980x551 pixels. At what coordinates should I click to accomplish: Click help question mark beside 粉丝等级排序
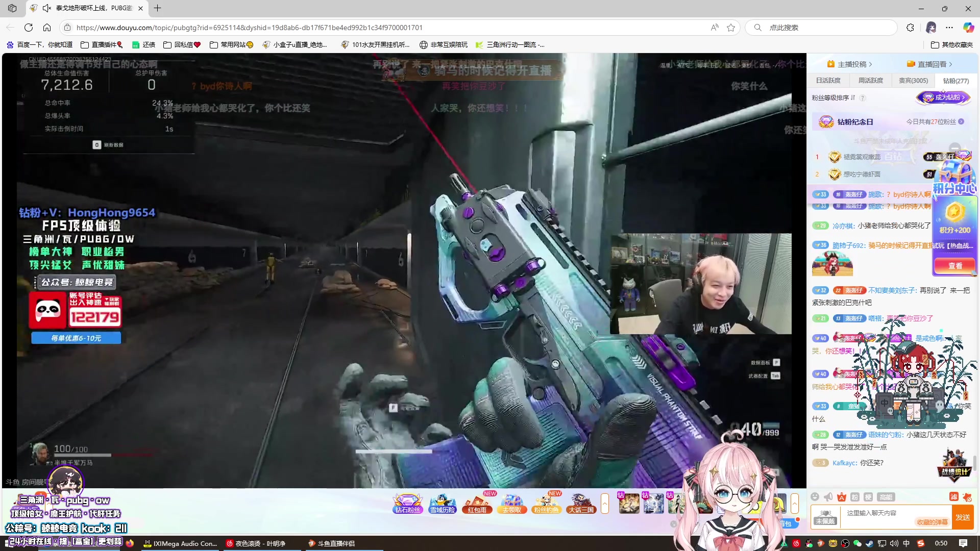click(863, 98)
